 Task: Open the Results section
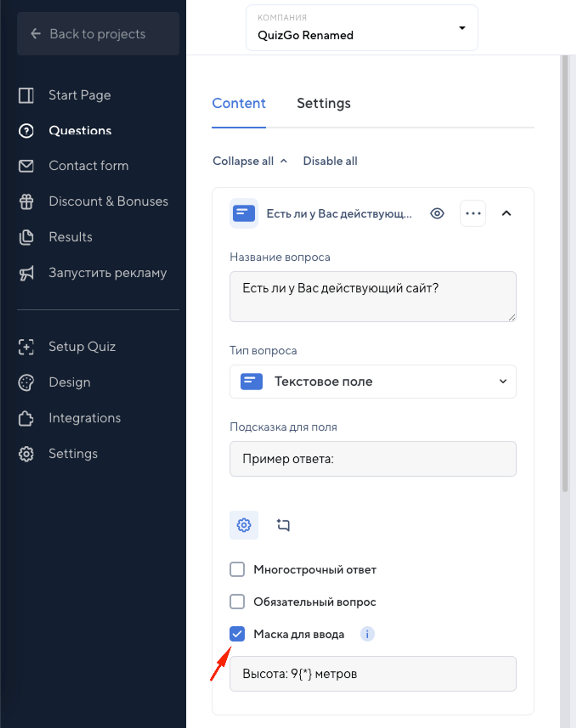point(71,237)
